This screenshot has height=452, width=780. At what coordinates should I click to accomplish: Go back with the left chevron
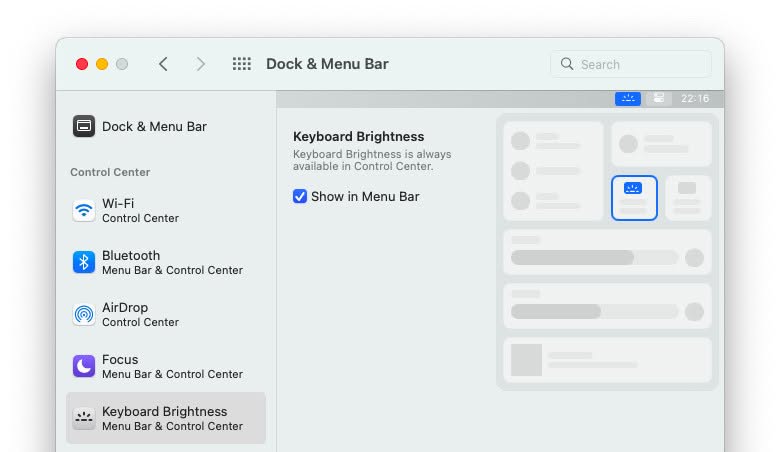[x=163, y=64]
